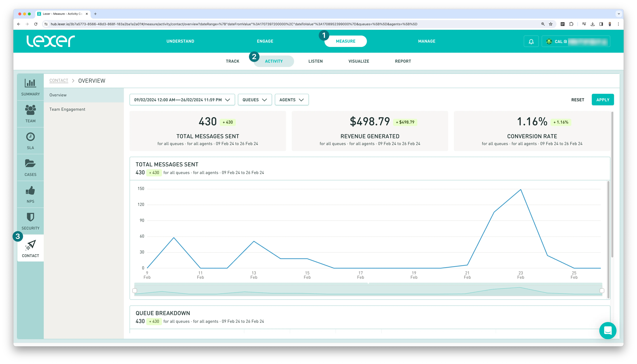
Task: Open the Team people sidebar icon
Action: click(x=30, y=110)
